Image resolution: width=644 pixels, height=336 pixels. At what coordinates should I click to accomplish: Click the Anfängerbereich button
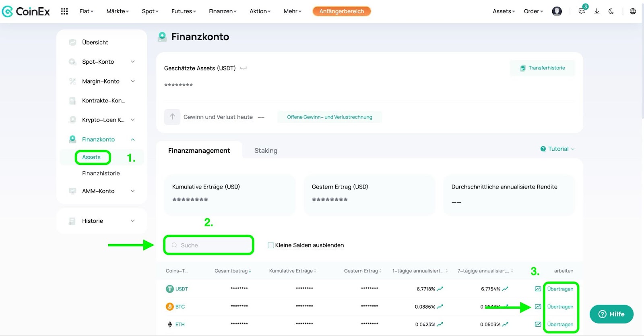pyautogui.click(x=342, y=11)
